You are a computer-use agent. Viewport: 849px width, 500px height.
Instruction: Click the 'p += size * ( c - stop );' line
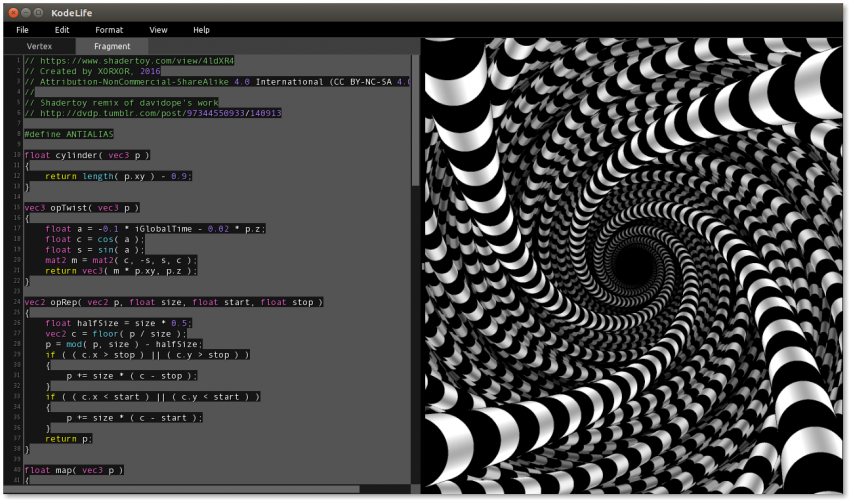132,376
